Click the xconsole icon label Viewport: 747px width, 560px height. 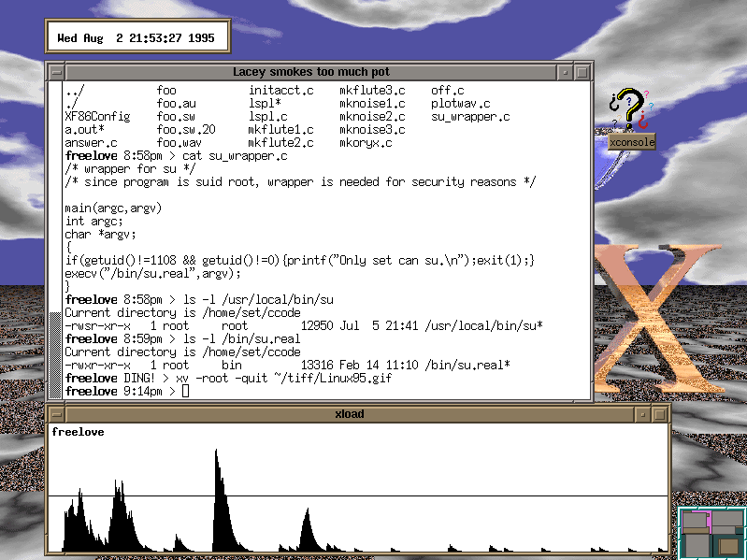[631, 142]
